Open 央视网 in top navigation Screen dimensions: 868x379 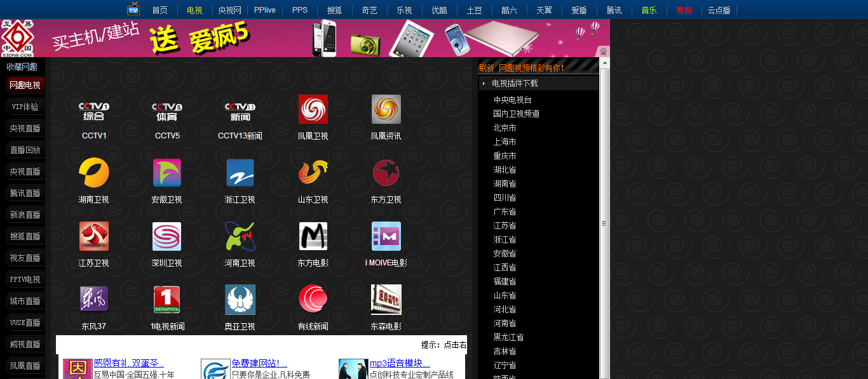tap(229, 10)
